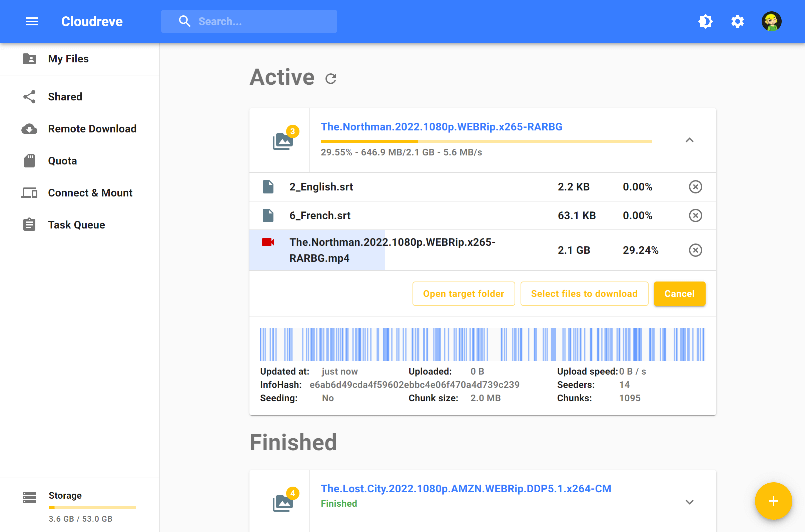Viewport: 805px width, 532px height.
Task: Select files to download link
Action: (584, 293)
